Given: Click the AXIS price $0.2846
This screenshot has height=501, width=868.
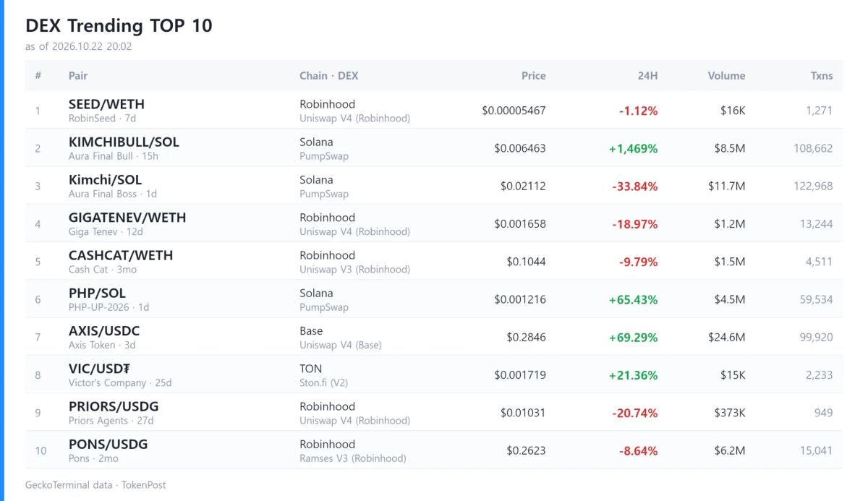Looking at the screenshot, I should (526, 337).
